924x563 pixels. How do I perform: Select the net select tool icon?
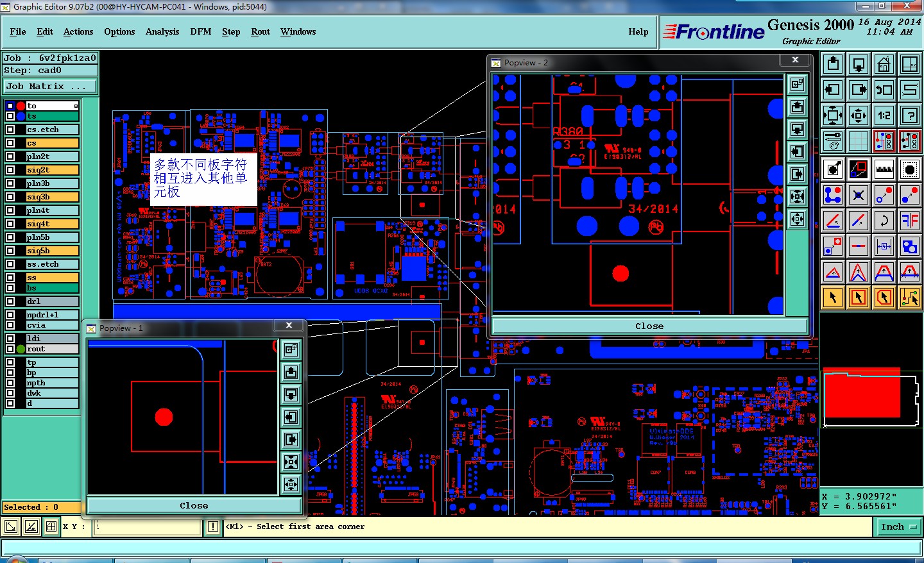tap(910, 297)
